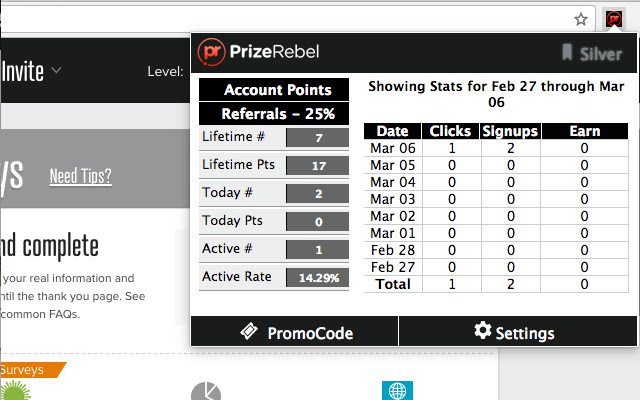Click the PrizeRebel logo in popup
The height and width of the screenshot is (400, 640).
pyautogui.click(x=259, y=51)
